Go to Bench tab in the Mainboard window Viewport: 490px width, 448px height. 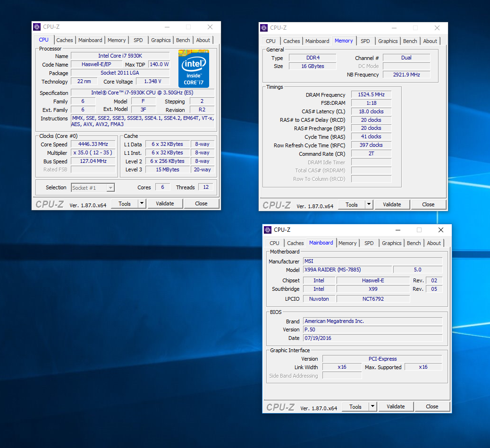pos(414,243)
